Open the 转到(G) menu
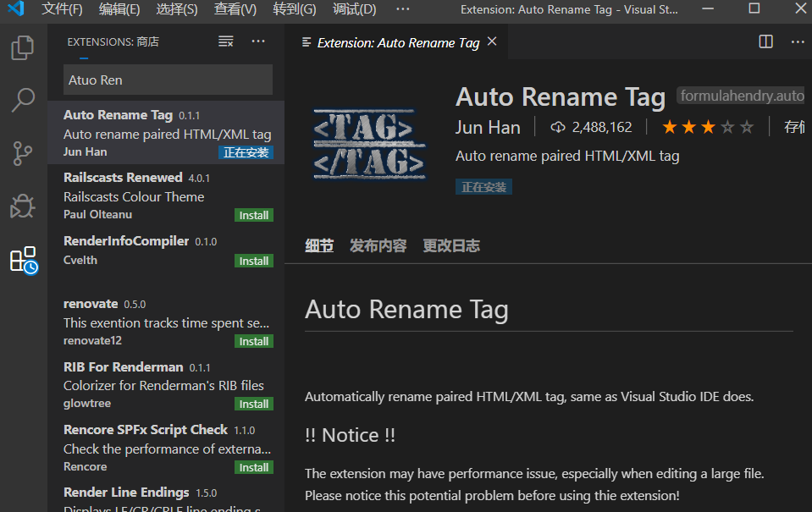Screen dimensions: 812x512 294,9
